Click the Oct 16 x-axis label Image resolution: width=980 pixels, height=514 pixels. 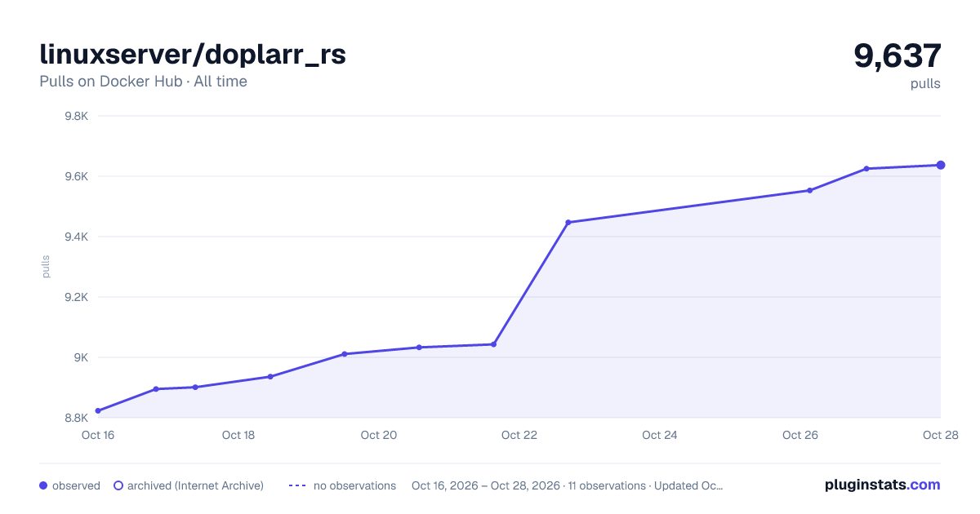98,435
